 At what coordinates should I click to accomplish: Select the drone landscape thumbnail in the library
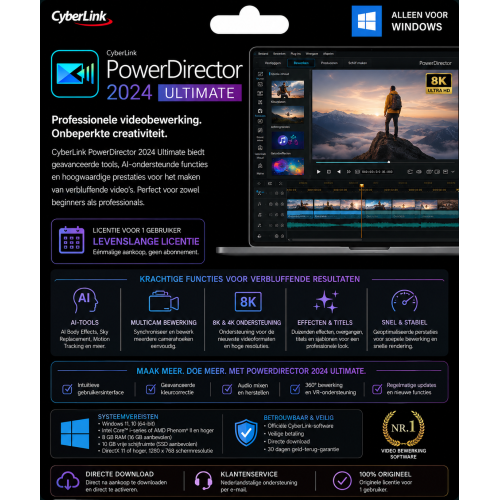(288, 115)
